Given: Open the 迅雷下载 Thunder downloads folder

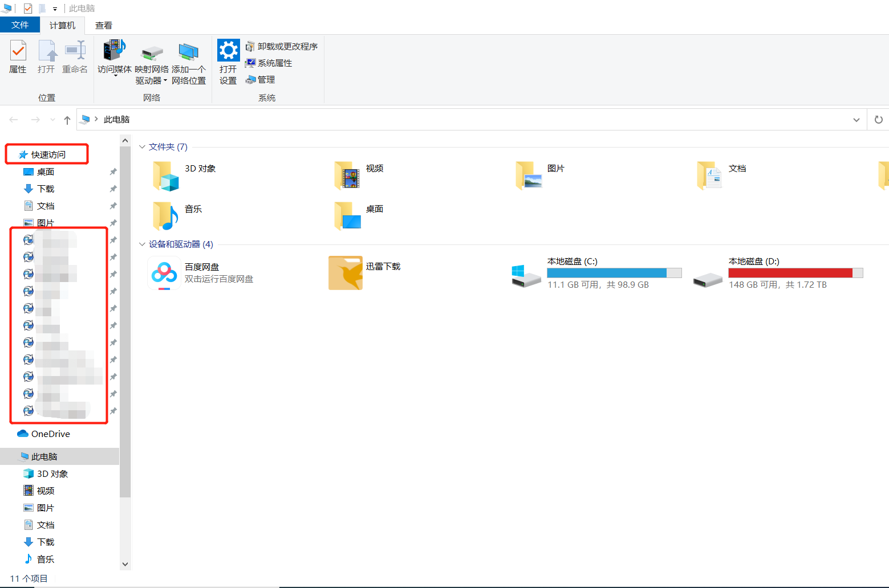Looking at the screenshot, I should pyautogui.click(x=345, y=273).
